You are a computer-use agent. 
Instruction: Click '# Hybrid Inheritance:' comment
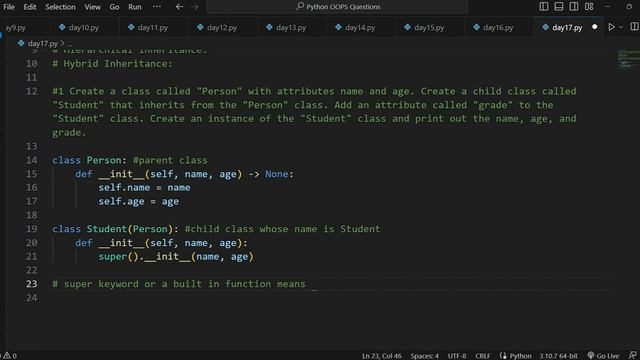tap(113, 64)
